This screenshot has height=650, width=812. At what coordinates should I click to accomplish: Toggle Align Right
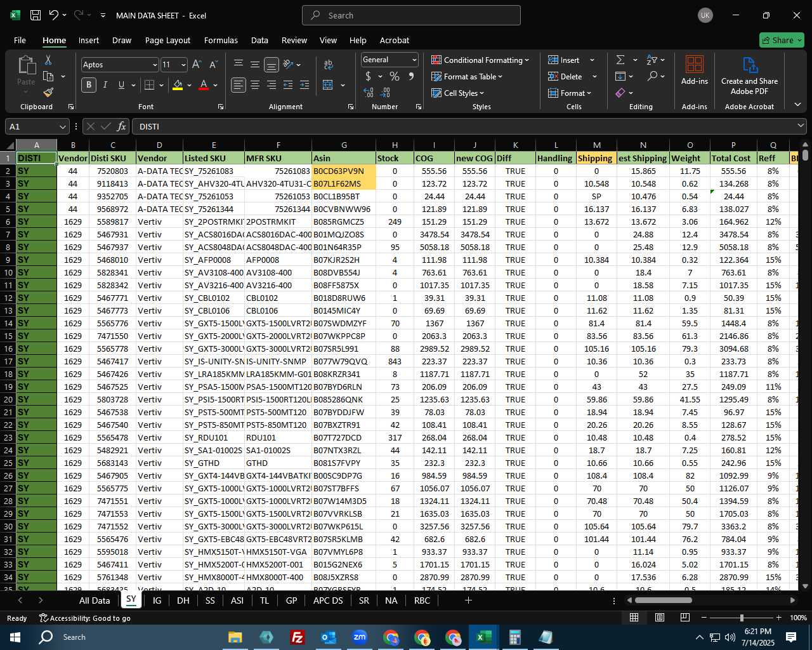tap(272, 85)
